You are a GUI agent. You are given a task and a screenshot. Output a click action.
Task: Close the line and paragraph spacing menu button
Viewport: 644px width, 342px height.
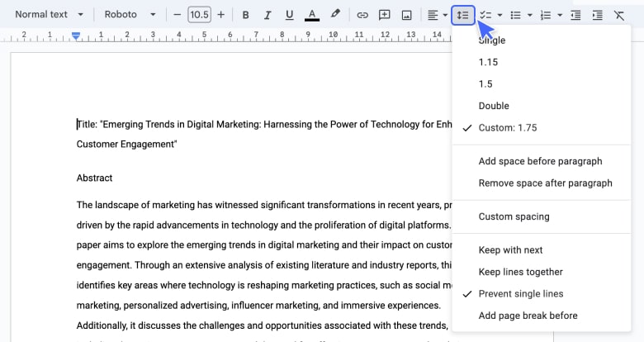click(463, 15)
